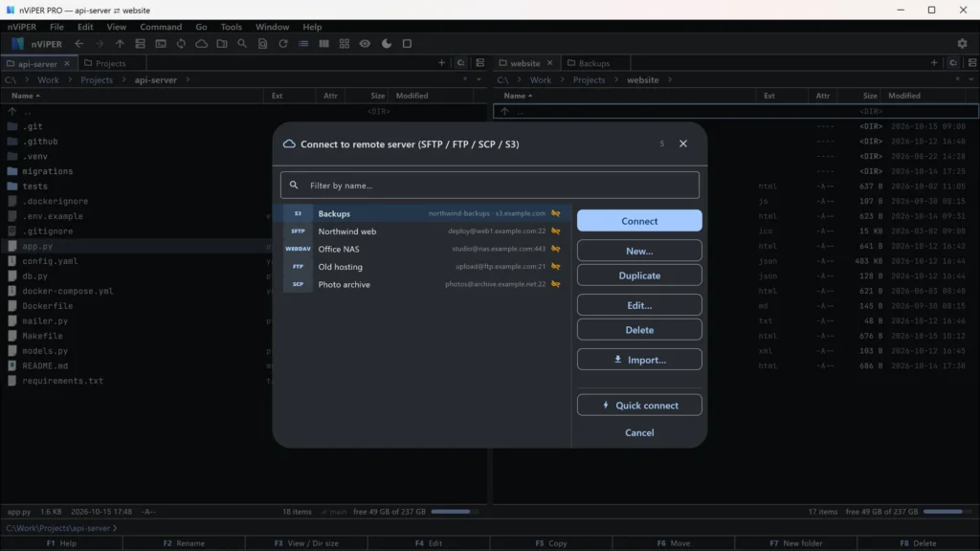Click the folder icon in main toolbar
The width and height of the screenshot is (980, 551).
point(222,44)
